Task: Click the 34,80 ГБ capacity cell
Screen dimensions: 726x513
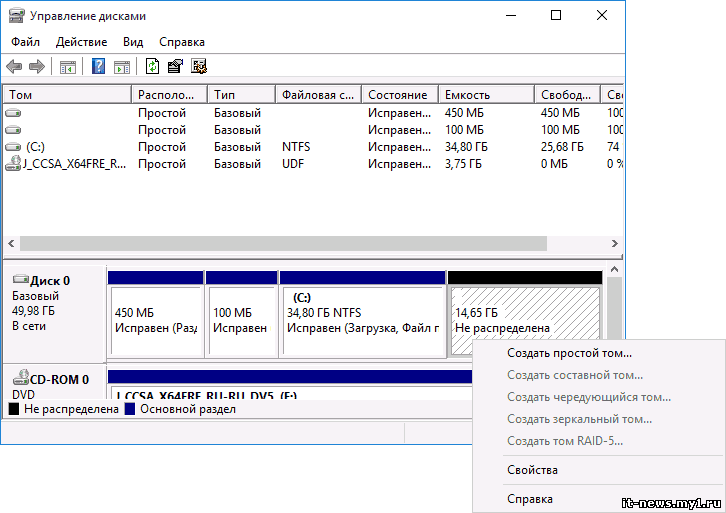Action: point(466,147)
